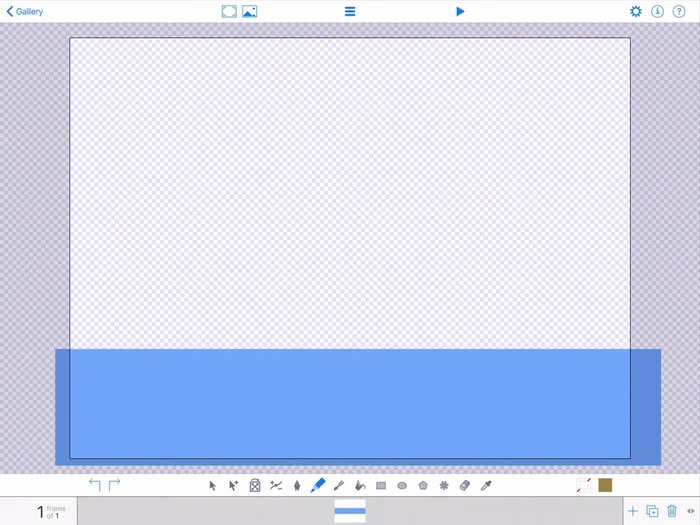700x525 pixels.
Task: Go back to the Gallery
Action: pos(25,12)
